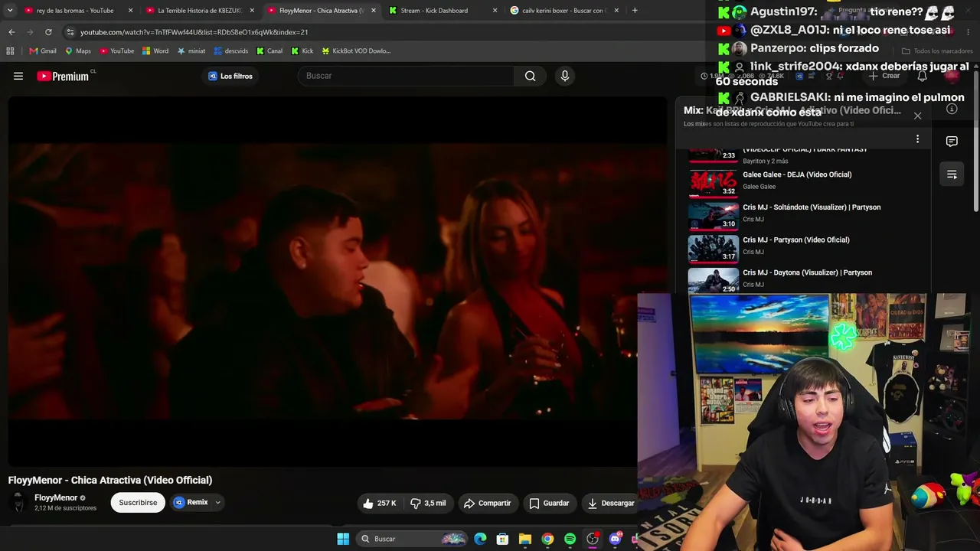
Task: Open the YouTube hamburger guide menu
Action: (x=18, y=76)
